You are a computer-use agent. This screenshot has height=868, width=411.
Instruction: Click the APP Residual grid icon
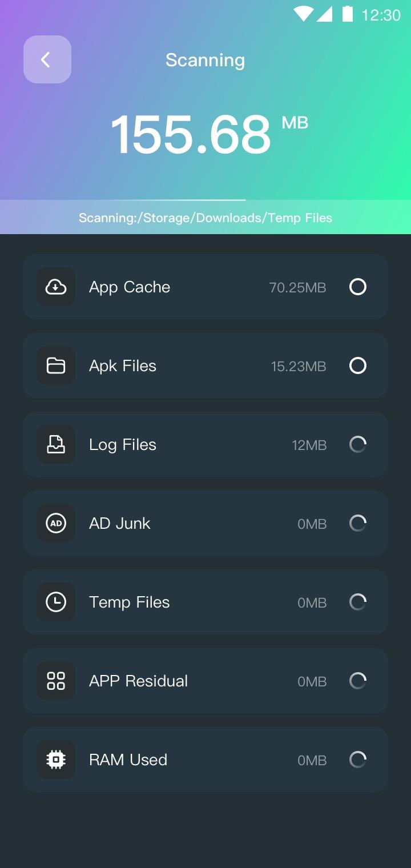(56, 681)
